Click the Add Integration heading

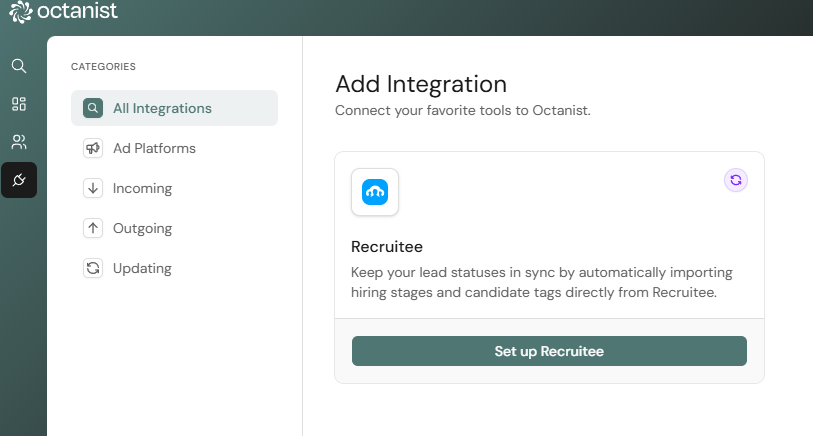coord(421,84)
